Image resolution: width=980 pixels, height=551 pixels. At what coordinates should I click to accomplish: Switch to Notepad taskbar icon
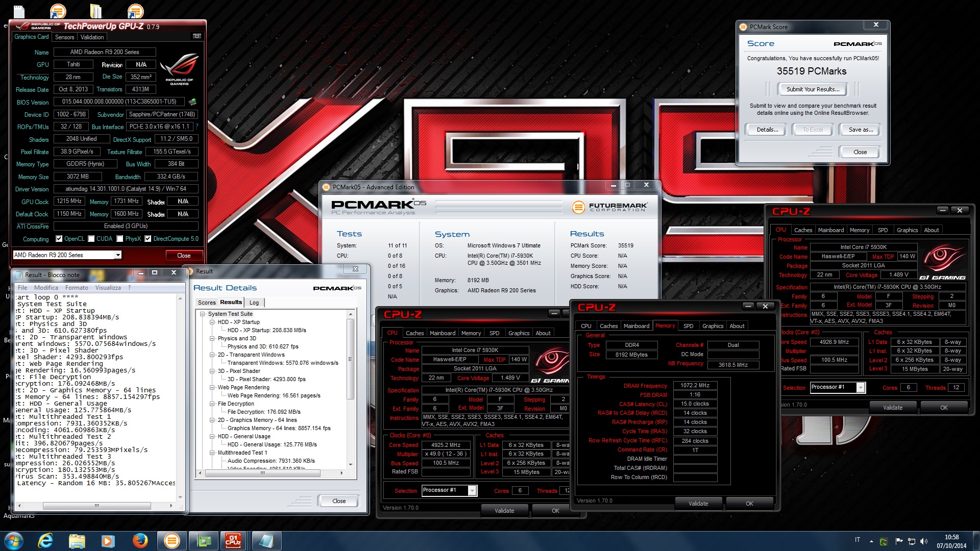(x=266, y=541)
